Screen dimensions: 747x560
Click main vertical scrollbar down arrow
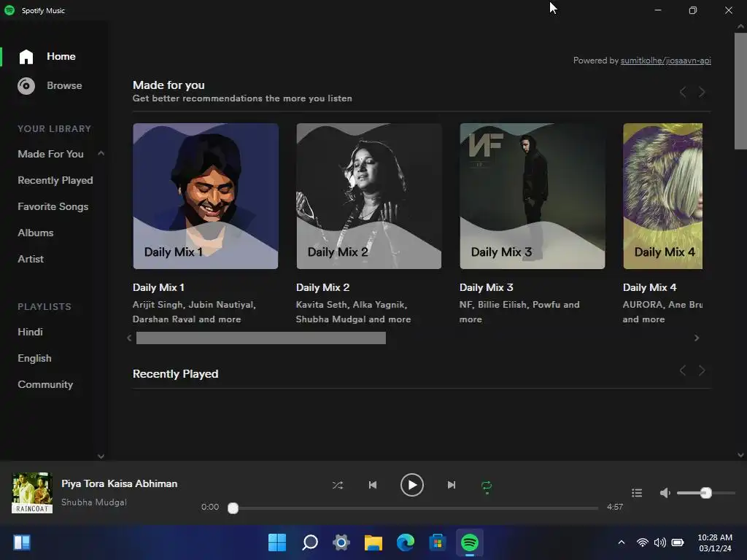(x=741, y=455)
